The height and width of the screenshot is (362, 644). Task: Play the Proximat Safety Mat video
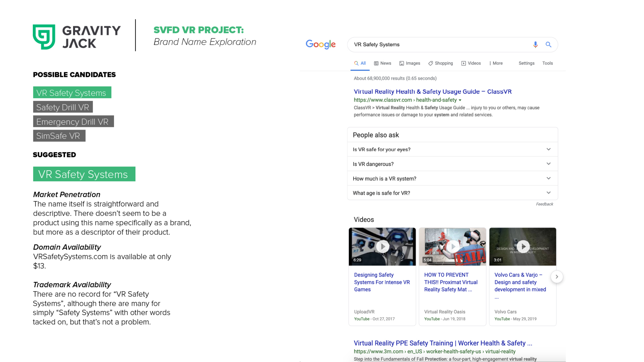pos(453,247)
